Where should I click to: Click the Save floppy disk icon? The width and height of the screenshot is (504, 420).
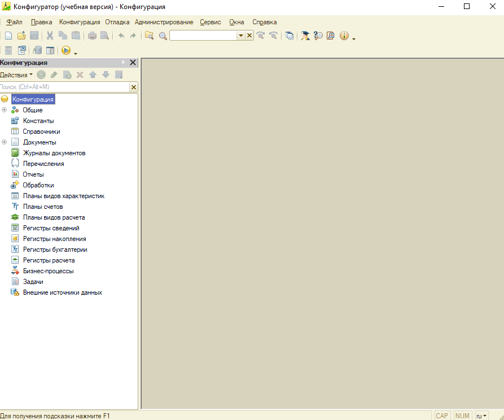tap(34, 36)
